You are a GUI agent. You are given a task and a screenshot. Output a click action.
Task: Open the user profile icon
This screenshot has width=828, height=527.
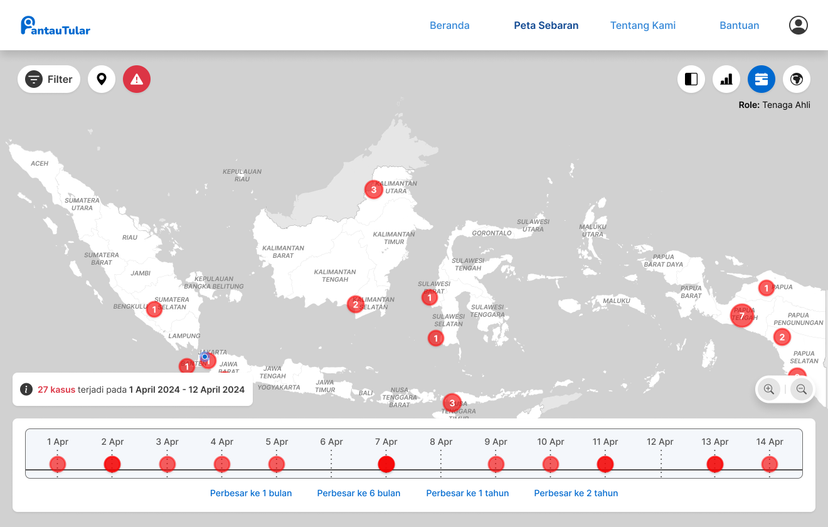point(798,25)
